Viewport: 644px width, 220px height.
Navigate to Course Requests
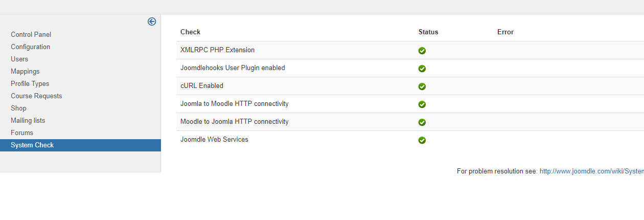(x=36, y=96)
